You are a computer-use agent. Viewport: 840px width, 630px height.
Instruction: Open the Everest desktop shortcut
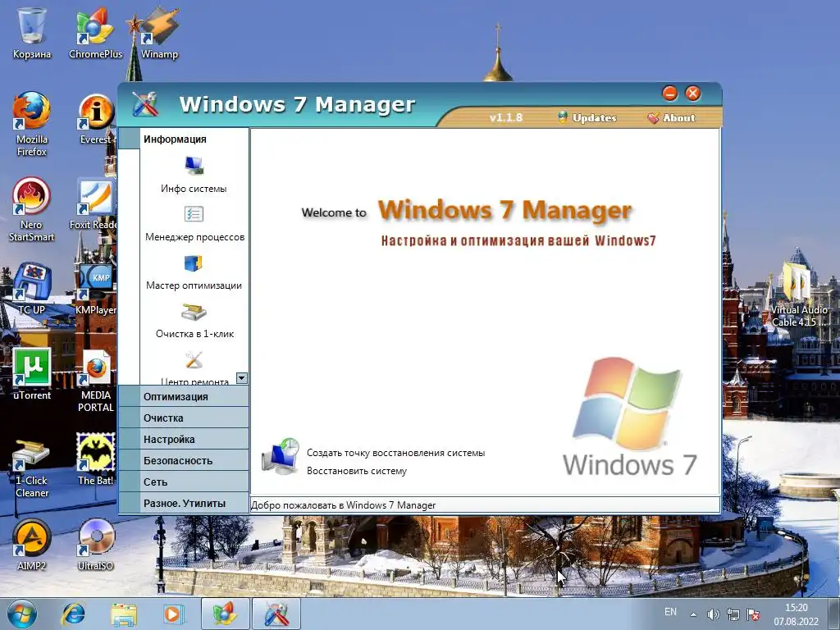(x=96, y=112)
